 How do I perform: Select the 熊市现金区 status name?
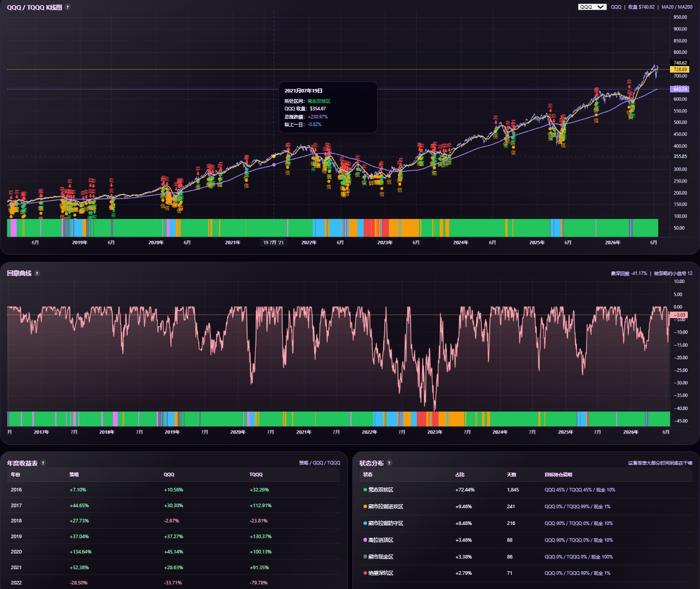[x=381, y=557]
